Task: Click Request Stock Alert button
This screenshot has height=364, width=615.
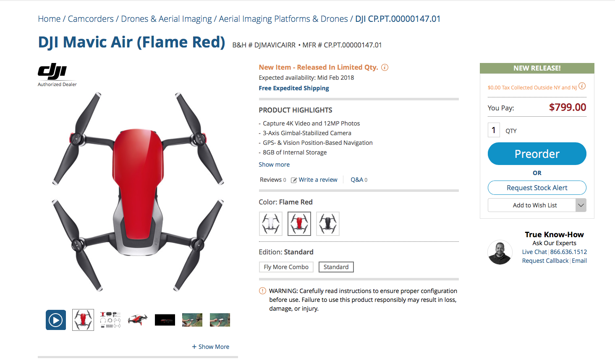Action: click(537, 188)
